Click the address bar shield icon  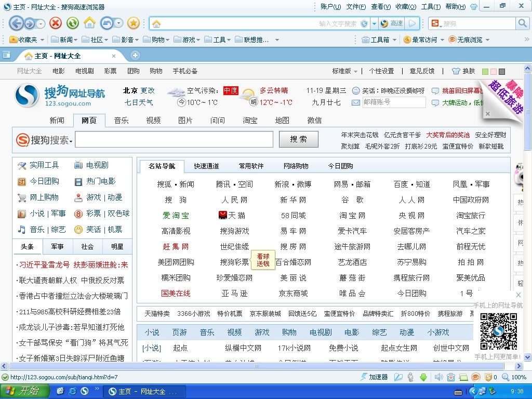(364, 24)
